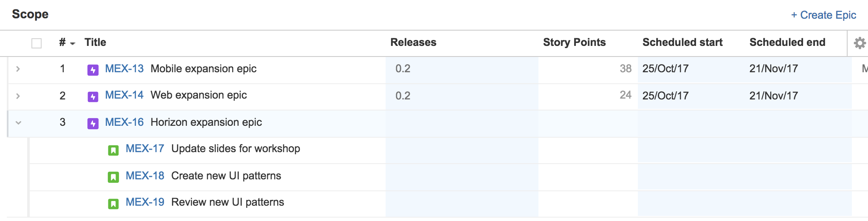Screen dimensions: 868x221
Task: Expand the Web expansion epic row
Action: coord(18,96)
